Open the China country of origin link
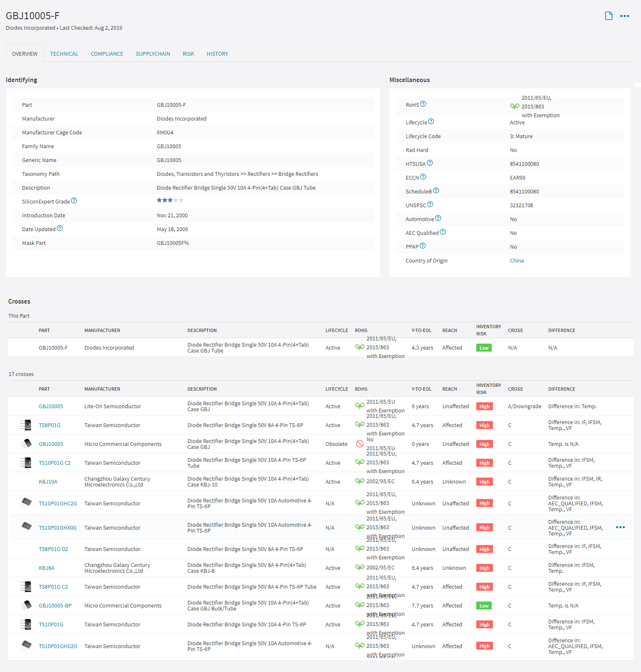Screen dimensions: 641x672 tap(517, 260)
